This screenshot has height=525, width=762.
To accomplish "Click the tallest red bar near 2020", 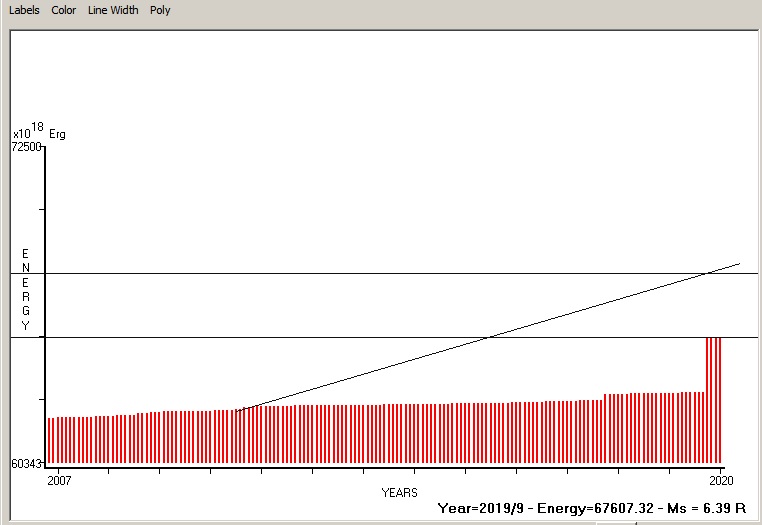I will point(714,400).
